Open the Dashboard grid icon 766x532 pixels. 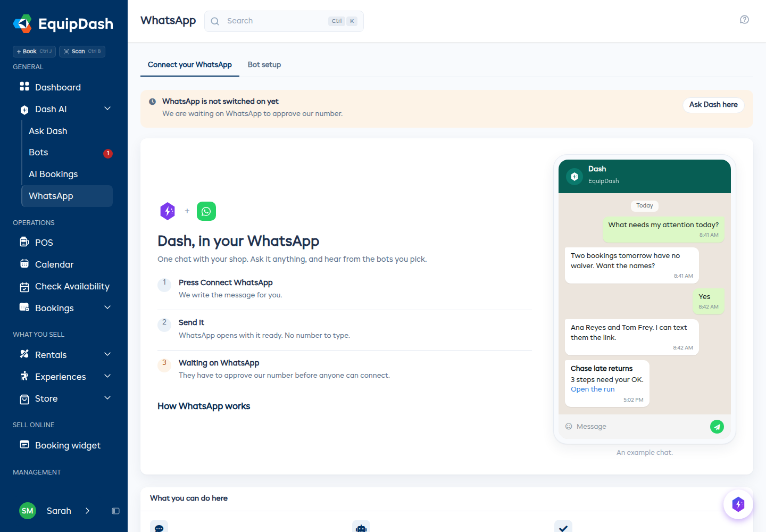24,86
